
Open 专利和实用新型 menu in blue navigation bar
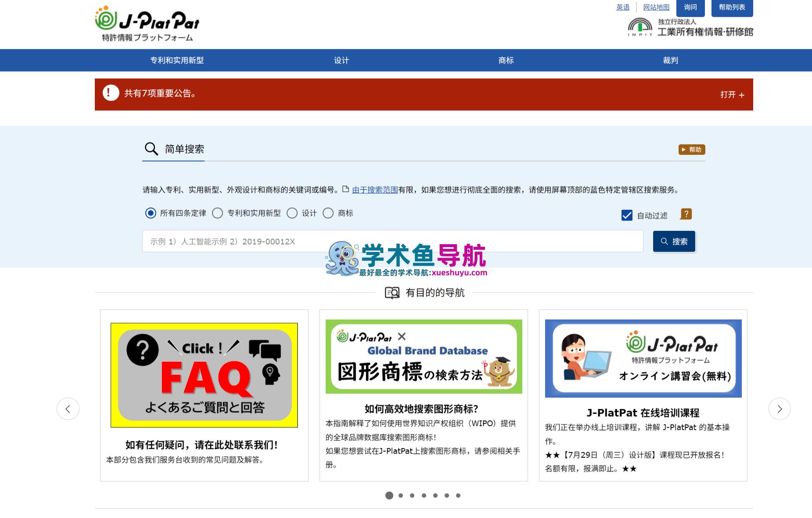point(177,60)
